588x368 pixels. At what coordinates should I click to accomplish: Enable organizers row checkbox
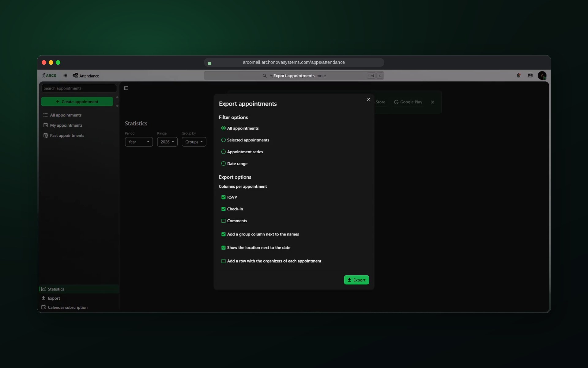pyautogui.click(x=224, y=261)
